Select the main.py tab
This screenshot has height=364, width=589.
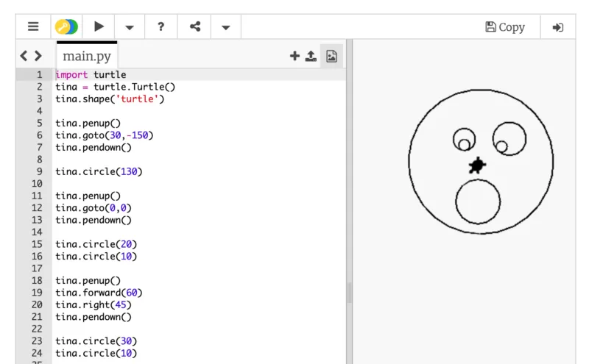coord(86,56)
